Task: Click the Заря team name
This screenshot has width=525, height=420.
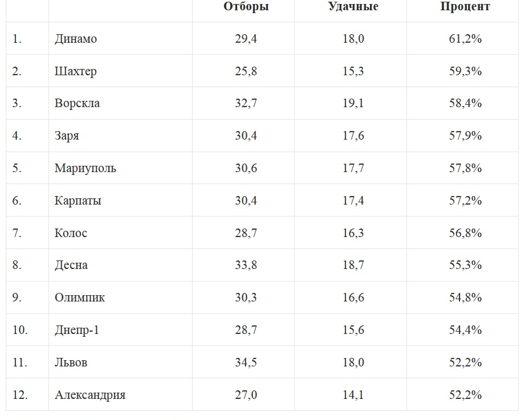Action: tap(67, 136)
